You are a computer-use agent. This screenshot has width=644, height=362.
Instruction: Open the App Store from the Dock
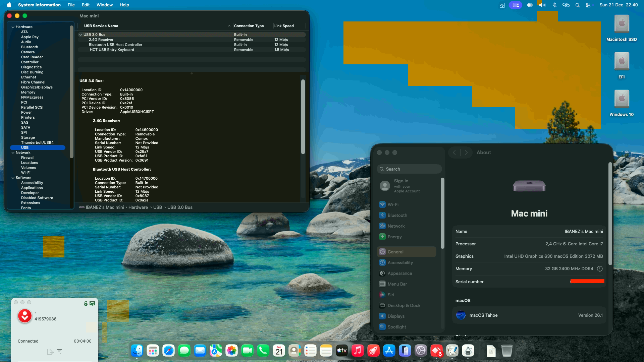pyautogui.click(x=389, y=351)
